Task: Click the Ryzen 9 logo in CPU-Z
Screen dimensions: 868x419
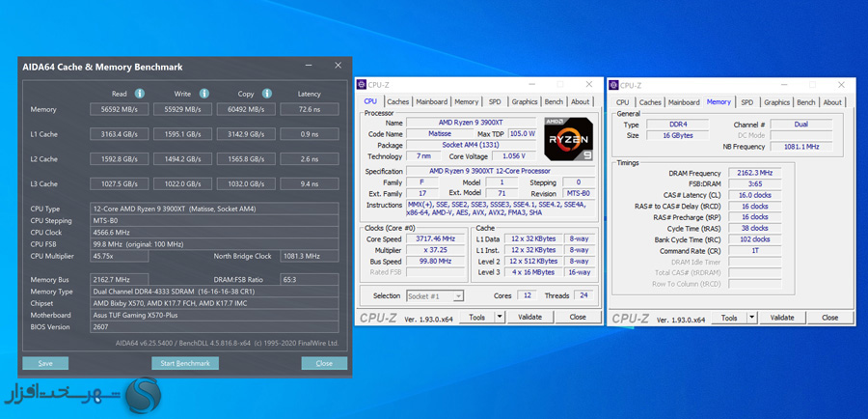Action: pos(568,140)
